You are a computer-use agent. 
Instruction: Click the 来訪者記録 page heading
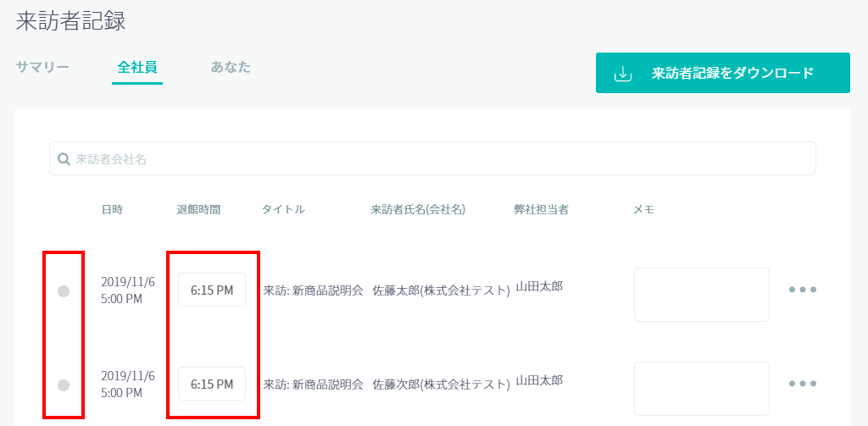[71, 21]
